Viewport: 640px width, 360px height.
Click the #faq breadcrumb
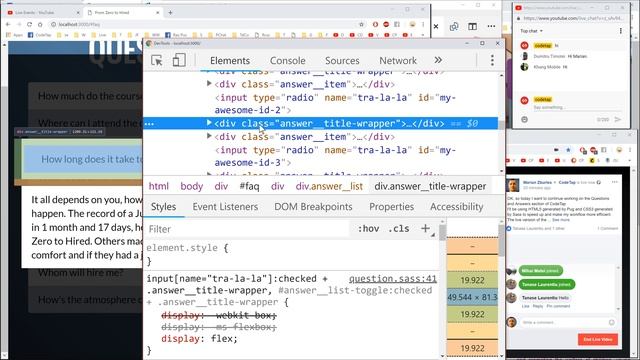click(249, 186)
